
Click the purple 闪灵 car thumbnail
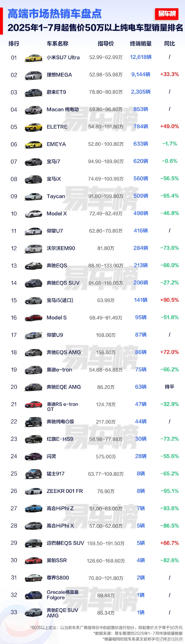(x=34, y=457)
